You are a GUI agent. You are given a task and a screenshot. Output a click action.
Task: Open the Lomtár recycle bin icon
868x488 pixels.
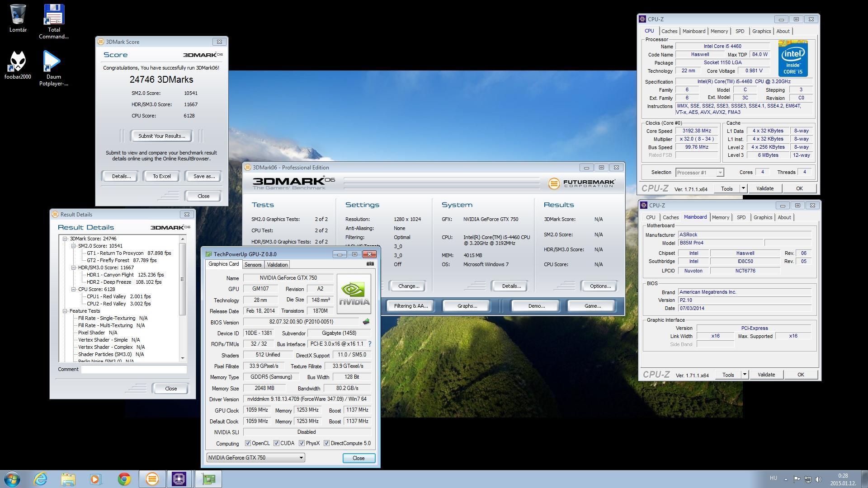[x=18, y=18]
